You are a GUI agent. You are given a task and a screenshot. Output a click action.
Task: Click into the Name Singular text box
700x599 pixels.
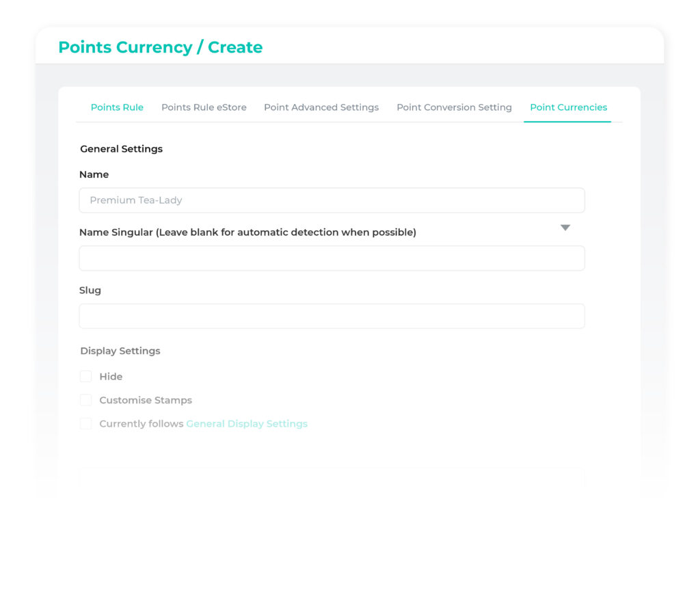point(332,258)
